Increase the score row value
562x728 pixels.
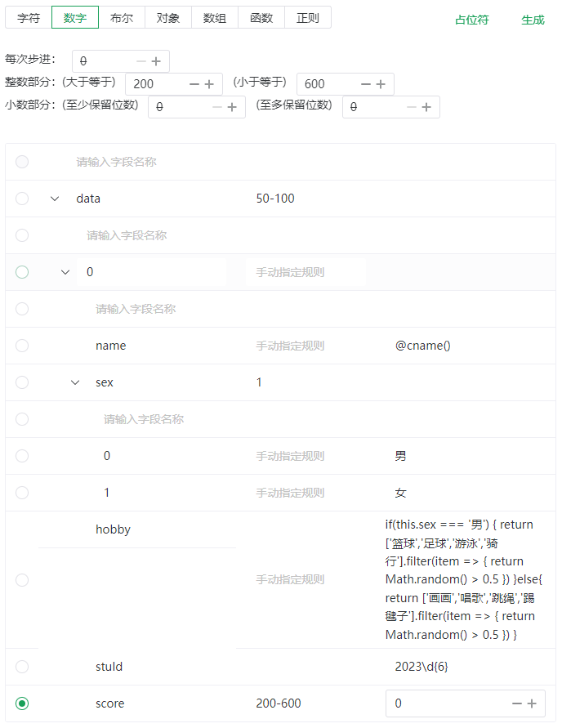pyautogui.click(x=532, y=703)
